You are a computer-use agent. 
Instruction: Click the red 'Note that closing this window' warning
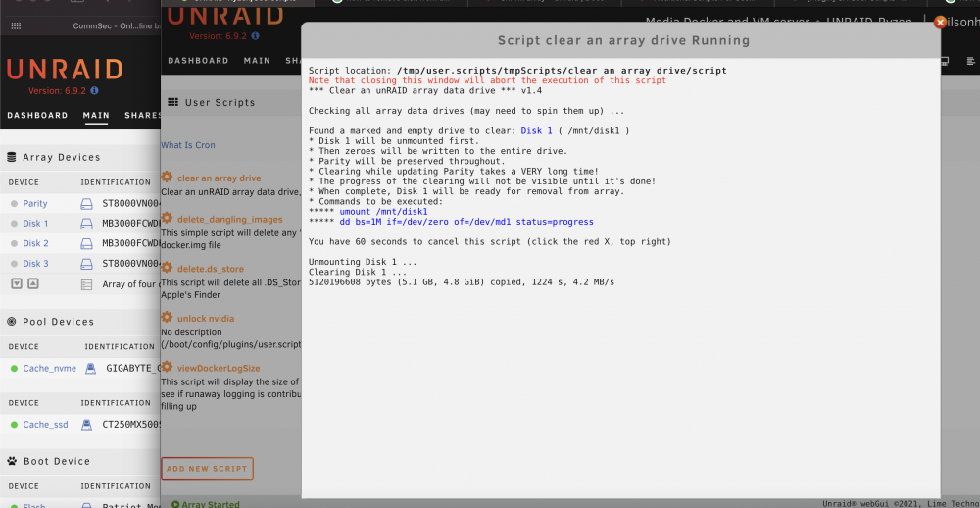pos(487,80)
